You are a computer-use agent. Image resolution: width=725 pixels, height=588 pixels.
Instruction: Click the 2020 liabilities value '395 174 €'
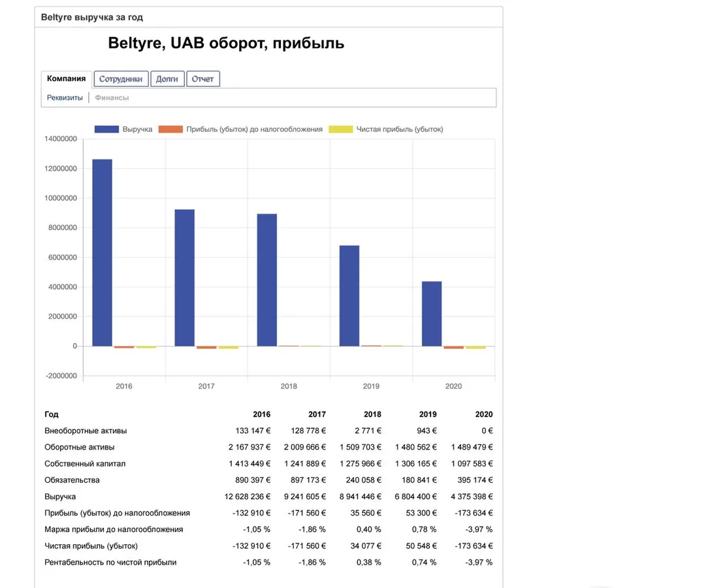[x=475, y=480]
